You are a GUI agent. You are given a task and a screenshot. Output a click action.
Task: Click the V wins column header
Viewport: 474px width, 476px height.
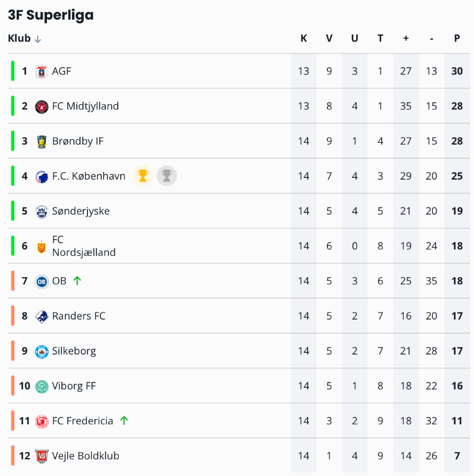(329, 39)
